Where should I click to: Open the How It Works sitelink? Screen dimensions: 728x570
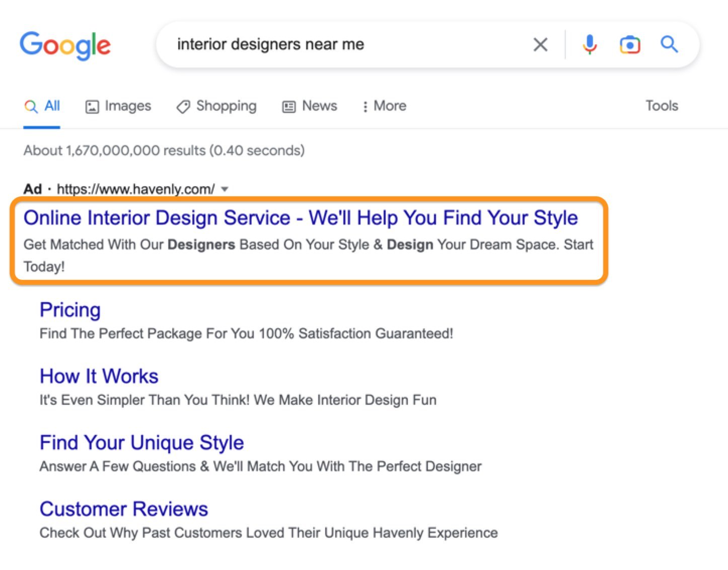99,376
